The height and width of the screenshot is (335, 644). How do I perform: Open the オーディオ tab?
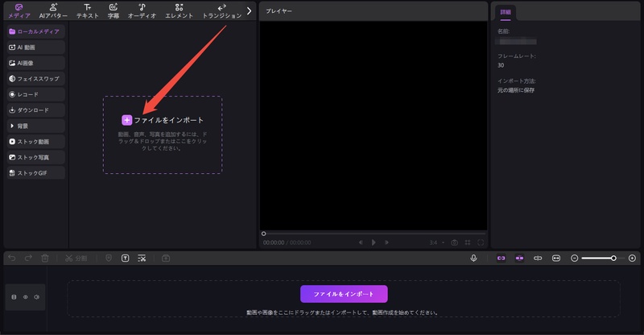142,11
